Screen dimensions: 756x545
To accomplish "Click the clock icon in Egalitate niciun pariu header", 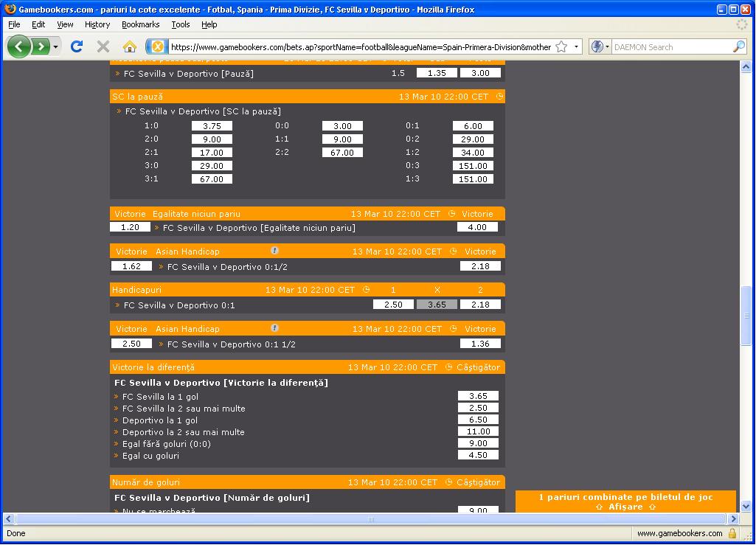I will (x=452, y=214).
